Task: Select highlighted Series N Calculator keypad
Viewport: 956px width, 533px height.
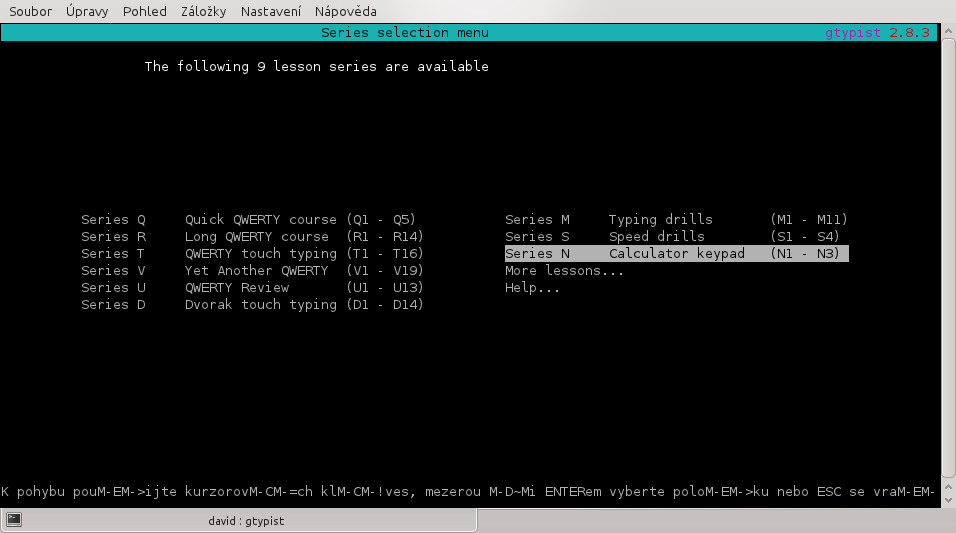Action: [x=676, y=254]
